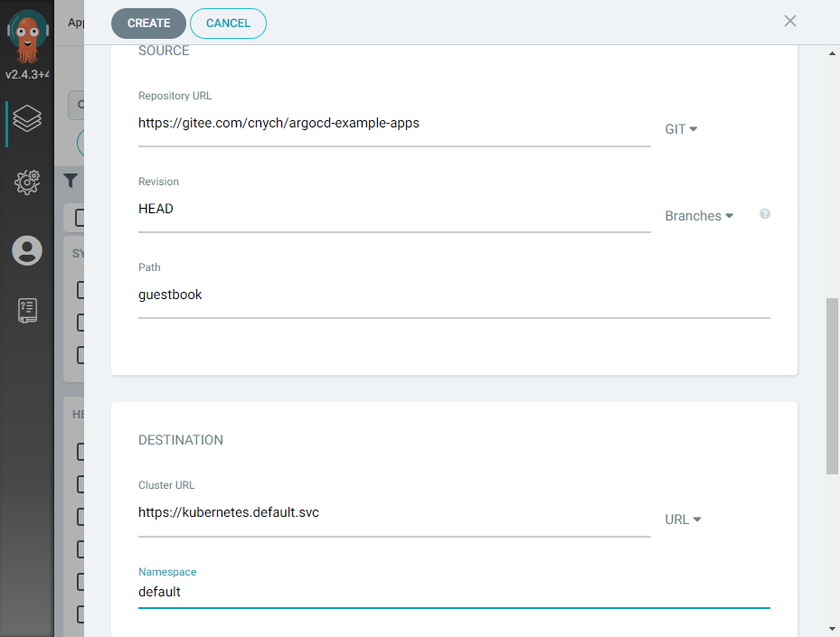Edit the Repository URL field

coord(394,123)
